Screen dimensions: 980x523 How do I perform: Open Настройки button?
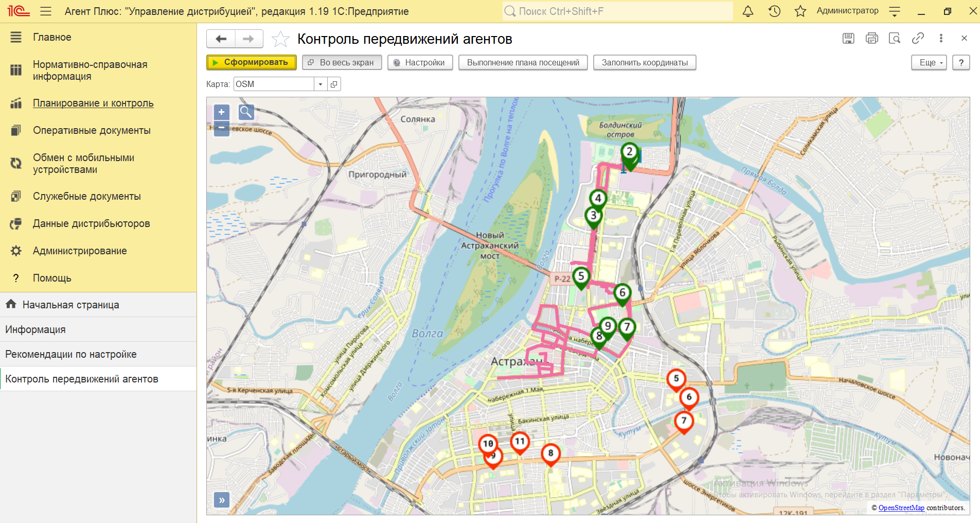[420, 62]
